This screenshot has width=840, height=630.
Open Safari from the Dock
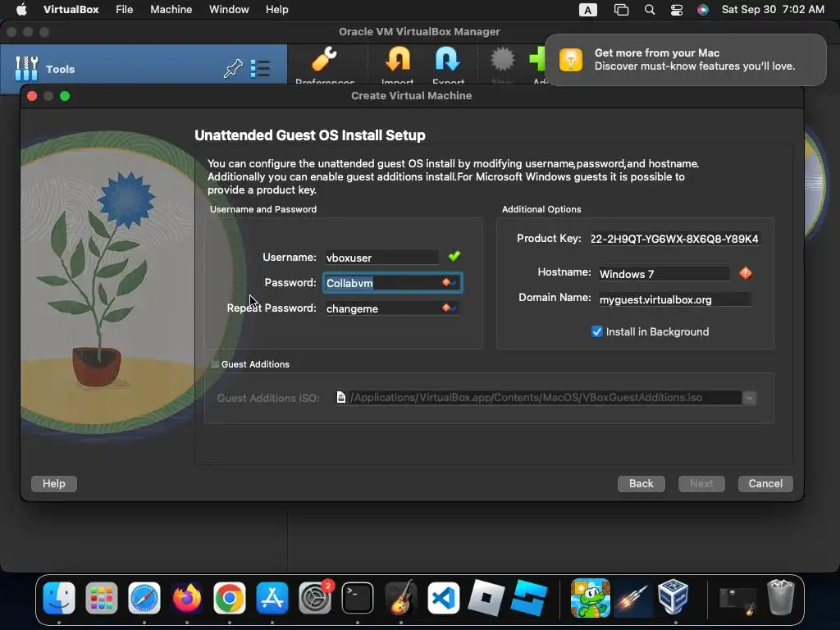(144, 597)
